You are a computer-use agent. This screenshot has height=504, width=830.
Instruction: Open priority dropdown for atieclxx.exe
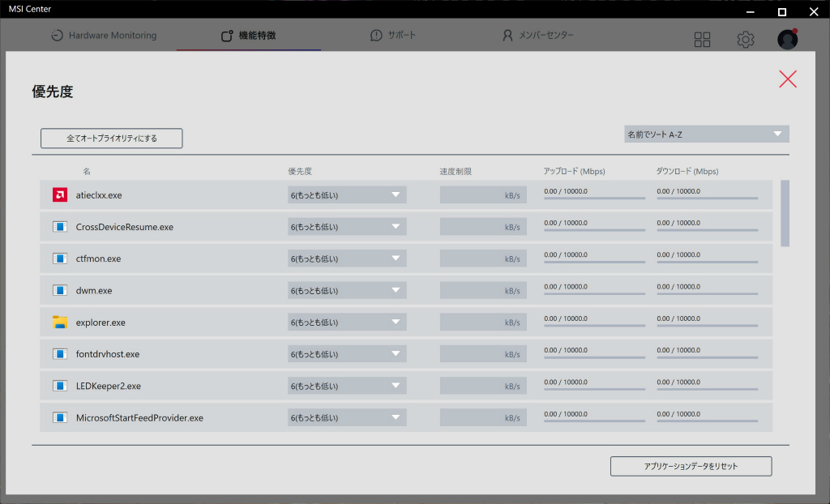347,194
